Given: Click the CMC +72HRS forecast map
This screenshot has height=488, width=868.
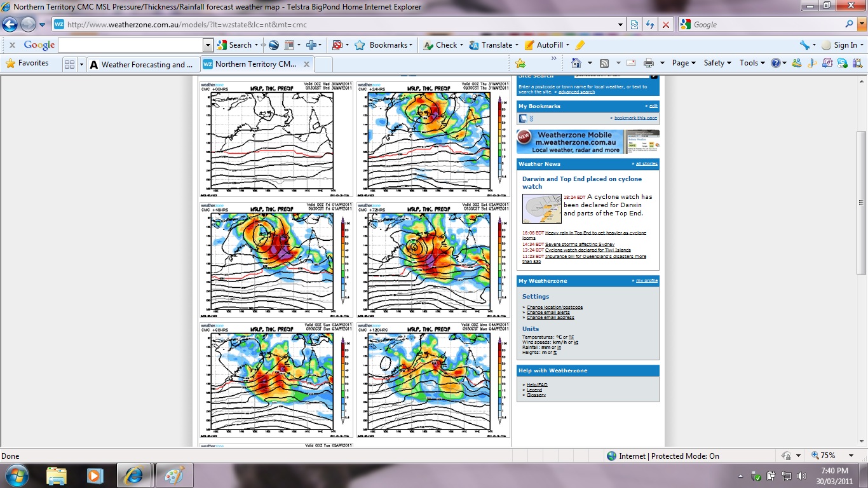Looking at the screenshot, I should tap(433, 260).
